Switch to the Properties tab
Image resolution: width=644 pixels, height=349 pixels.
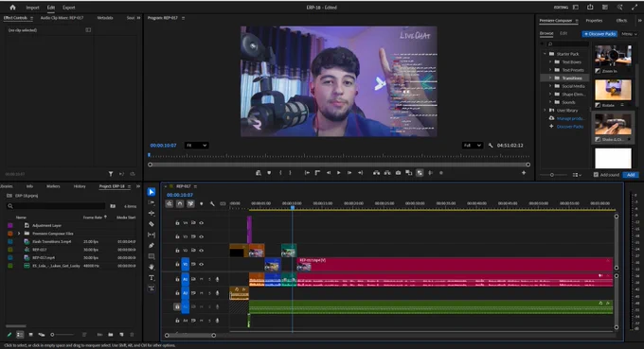594,21
